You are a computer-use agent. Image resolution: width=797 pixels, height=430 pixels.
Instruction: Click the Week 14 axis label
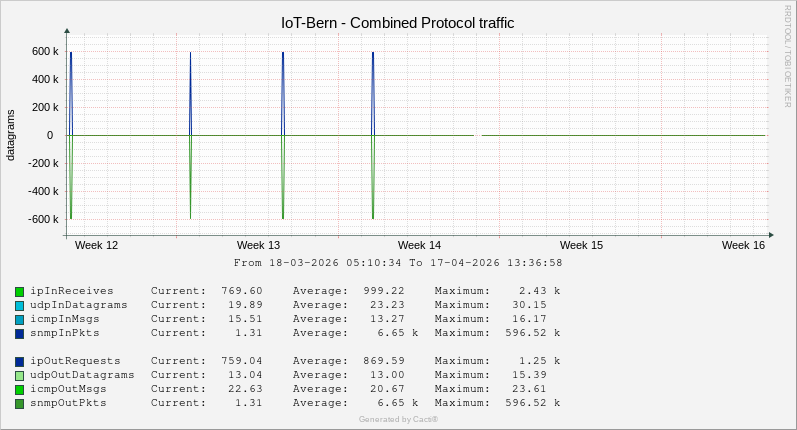pyautogui.click(x=419, y=245)
